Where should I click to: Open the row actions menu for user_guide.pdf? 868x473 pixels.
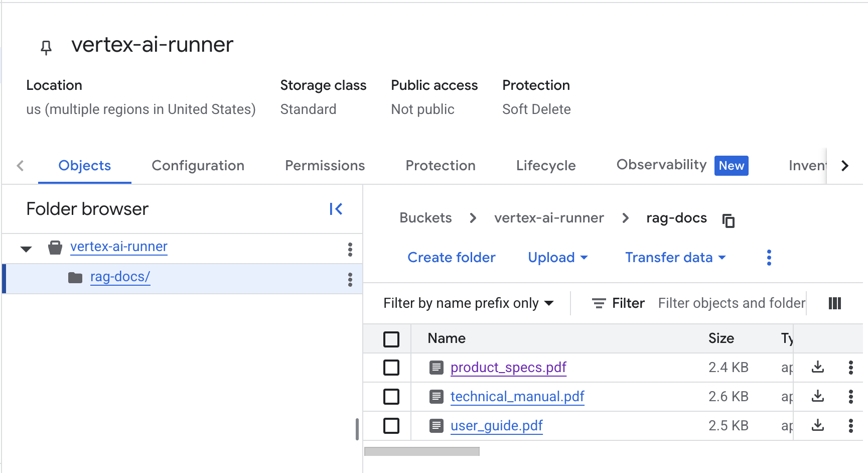(x=851, y=426)
